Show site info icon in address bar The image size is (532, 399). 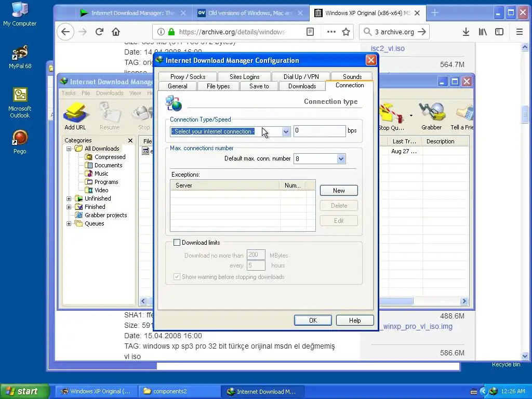tap(161, 32)
